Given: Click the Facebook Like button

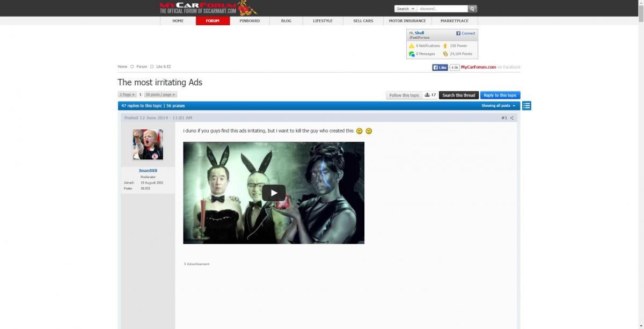Looking at the screenshot, I should tap(440, 68).
